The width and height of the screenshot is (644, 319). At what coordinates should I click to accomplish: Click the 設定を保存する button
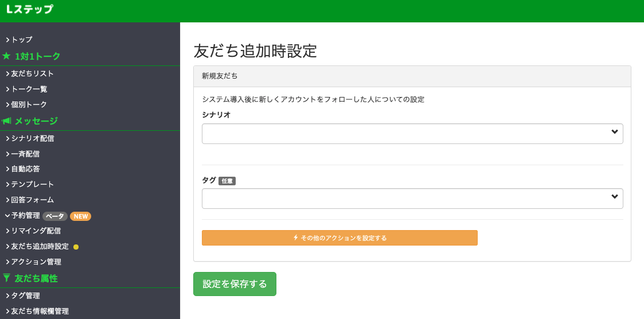(235, 284)
